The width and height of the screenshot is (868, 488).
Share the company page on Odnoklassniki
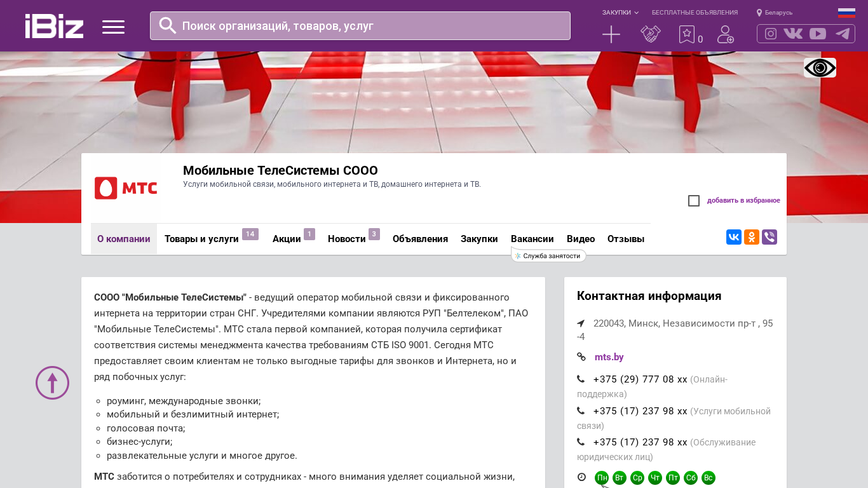tap(752, 237)
